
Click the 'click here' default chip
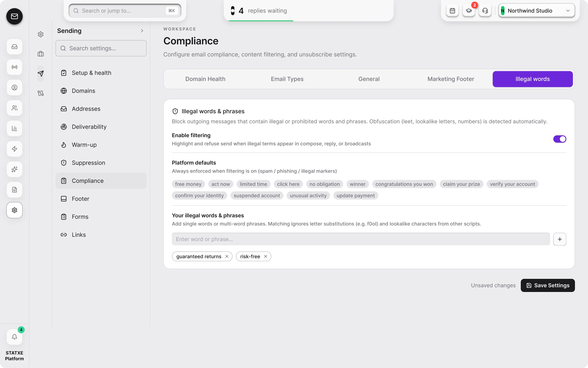coord(288,184)
